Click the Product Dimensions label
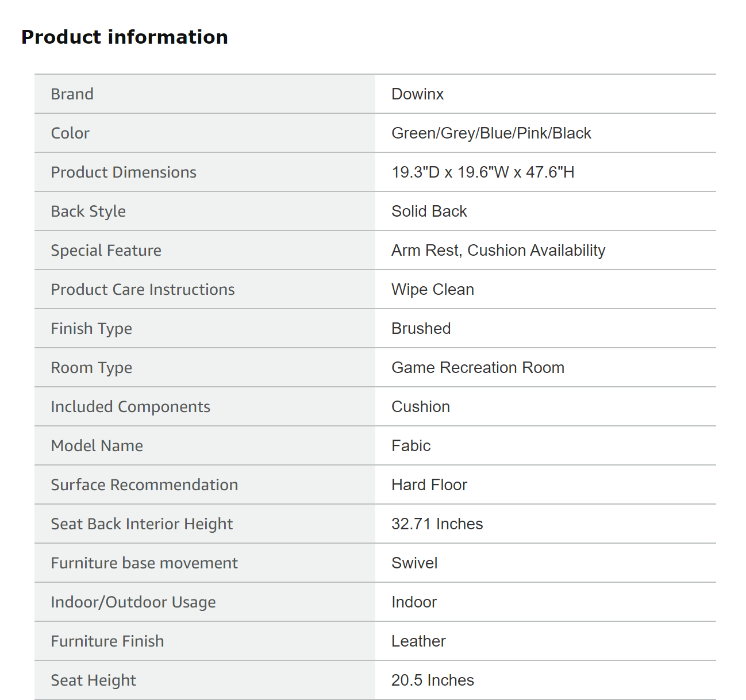 click(x=124, y=172)
